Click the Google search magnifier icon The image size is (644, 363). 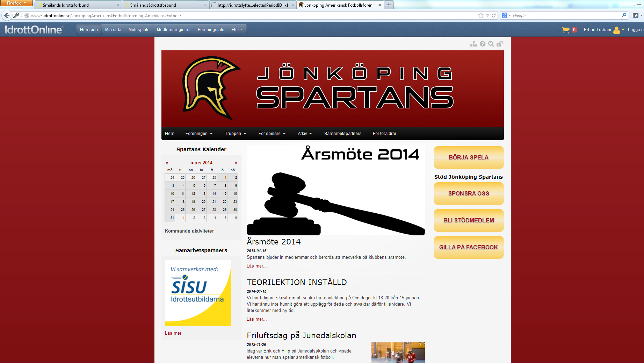tap(624, 15)
